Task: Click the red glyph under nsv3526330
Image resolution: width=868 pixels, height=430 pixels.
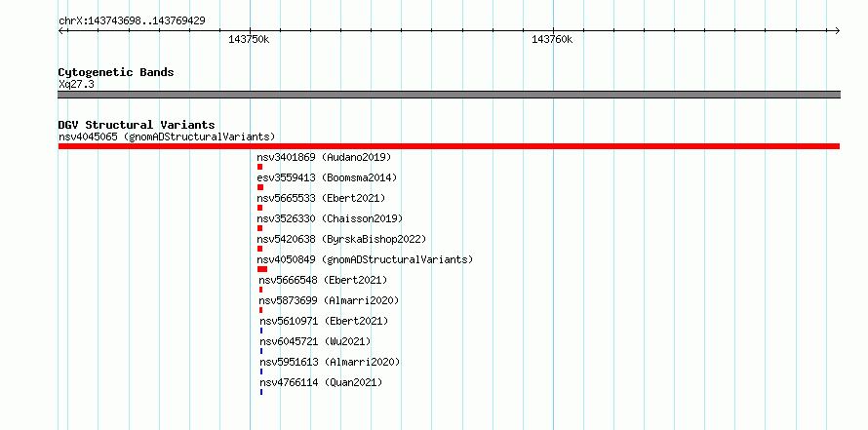Action: pos(259,228)
